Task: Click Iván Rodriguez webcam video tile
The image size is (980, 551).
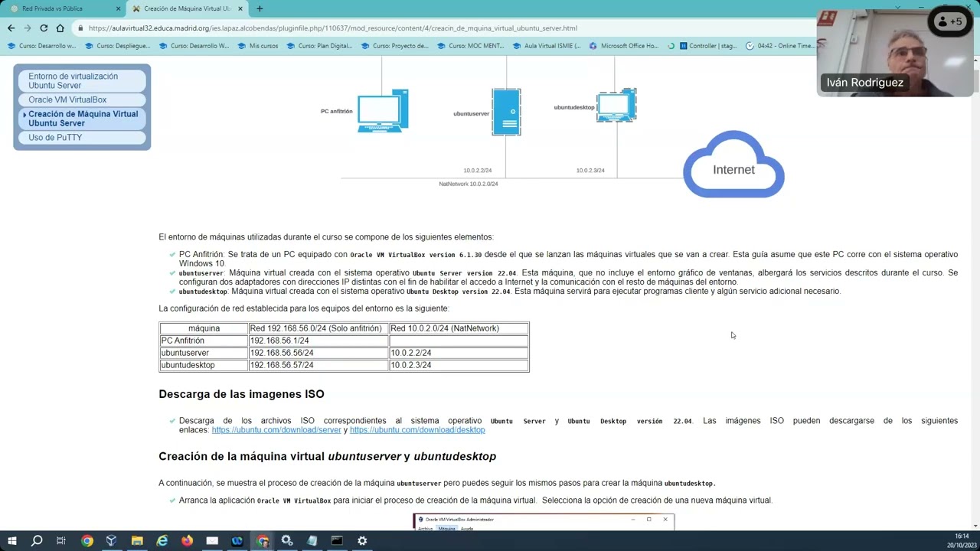Action: [x=893, y=53]
